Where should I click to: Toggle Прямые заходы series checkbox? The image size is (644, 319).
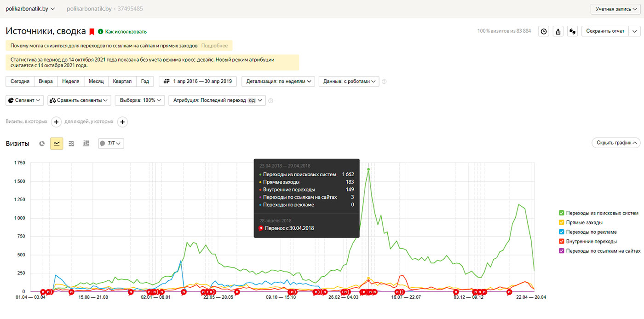tap(561, 222)
